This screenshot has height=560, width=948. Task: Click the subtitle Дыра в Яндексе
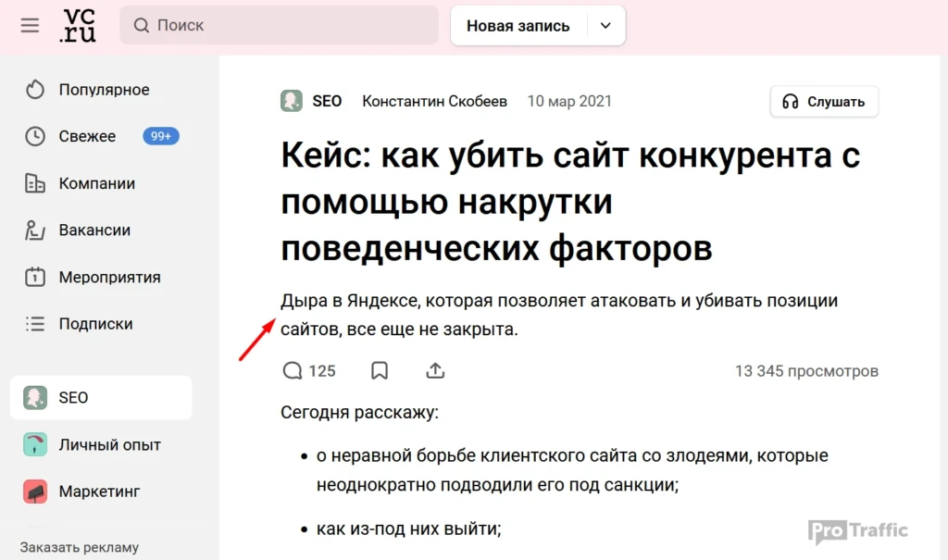point(559,315)
